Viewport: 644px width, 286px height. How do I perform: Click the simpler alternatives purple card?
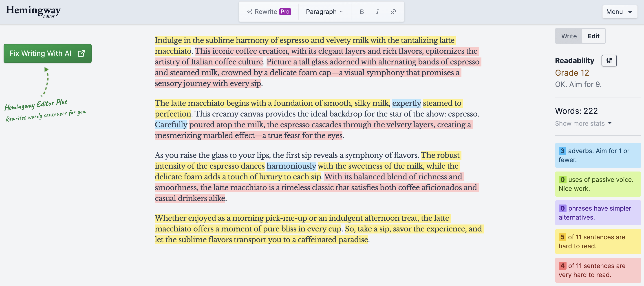coord(598,213)
